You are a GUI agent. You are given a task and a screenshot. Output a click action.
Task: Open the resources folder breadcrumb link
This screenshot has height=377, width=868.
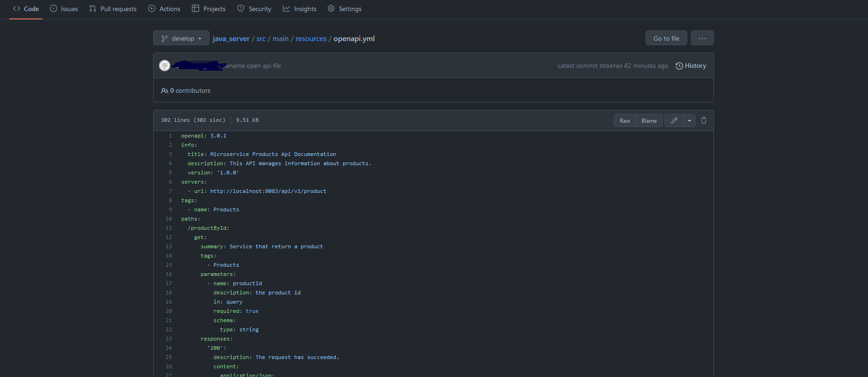click(x=310, y=39)
